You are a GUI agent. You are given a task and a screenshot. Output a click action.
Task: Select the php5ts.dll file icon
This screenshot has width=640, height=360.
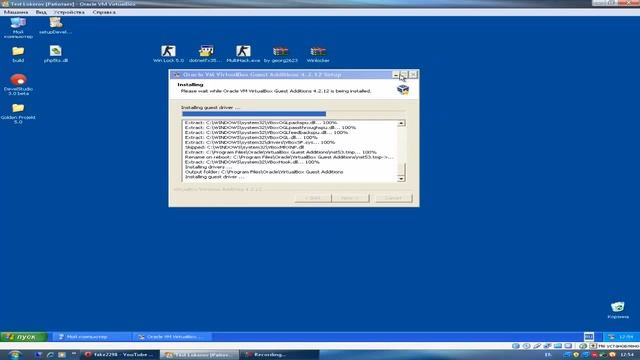(56, 54)
